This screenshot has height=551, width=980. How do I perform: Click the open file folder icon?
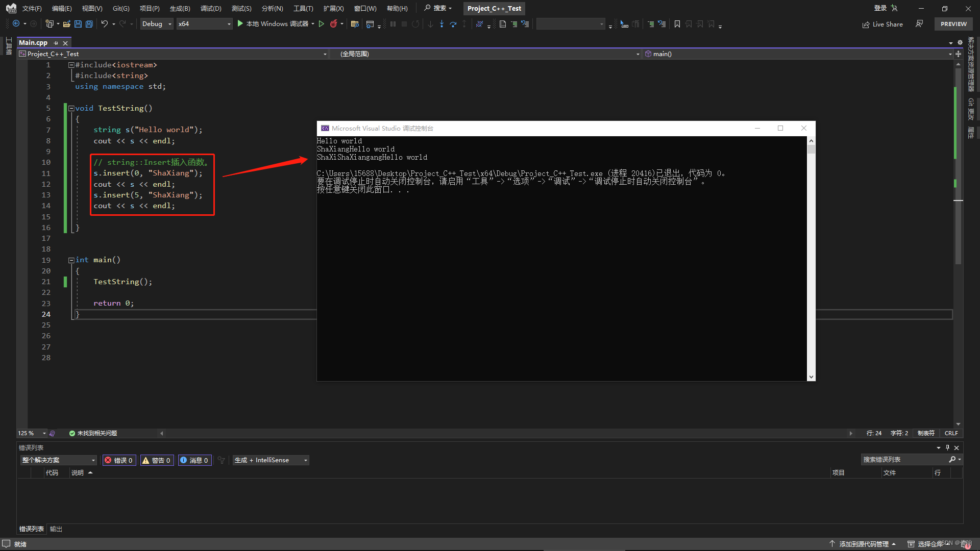point(67,24)
